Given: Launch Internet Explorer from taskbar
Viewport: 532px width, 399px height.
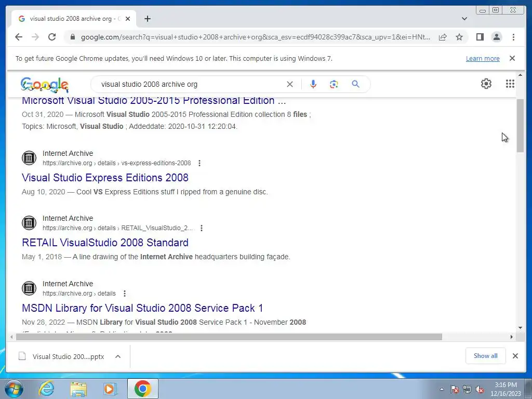Looking at the screenshot, I should pos(46,389).
